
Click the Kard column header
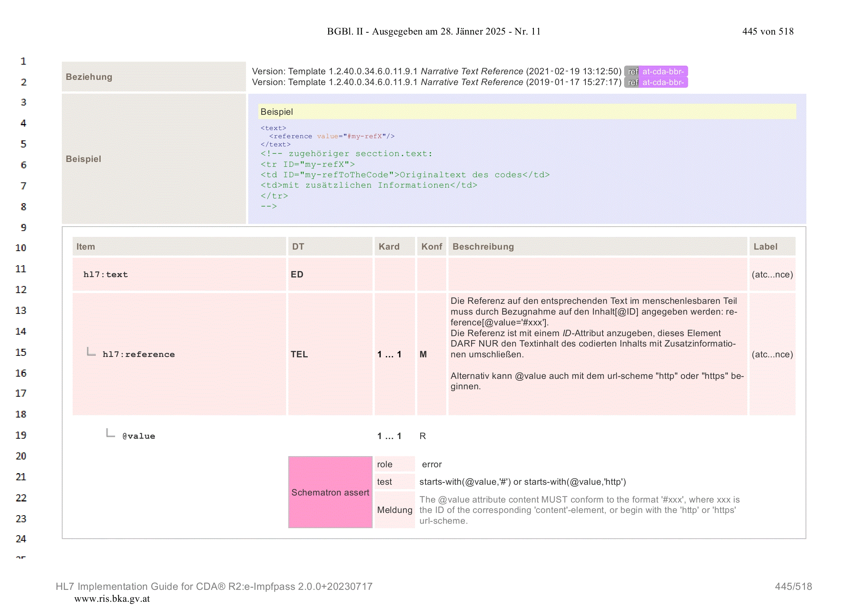tap(395, 247)
